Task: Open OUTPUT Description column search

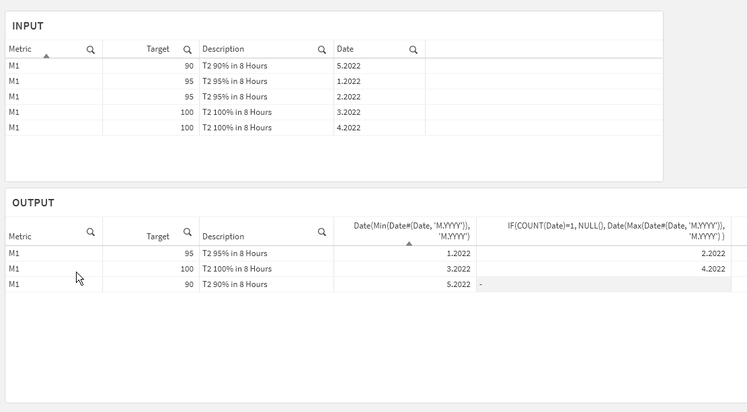Action: click(x=322, y=232)
